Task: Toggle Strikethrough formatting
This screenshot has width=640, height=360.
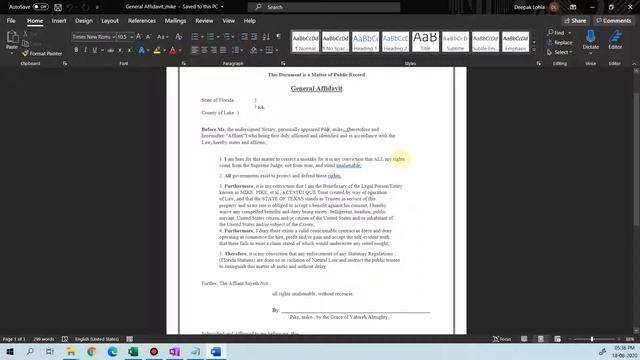Action: click(x=111, y=50)
